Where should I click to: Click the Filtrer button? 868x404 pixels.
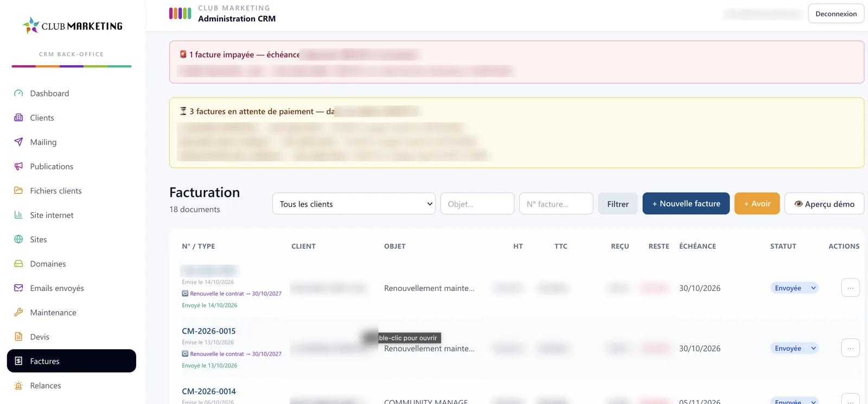pos(618,204)
